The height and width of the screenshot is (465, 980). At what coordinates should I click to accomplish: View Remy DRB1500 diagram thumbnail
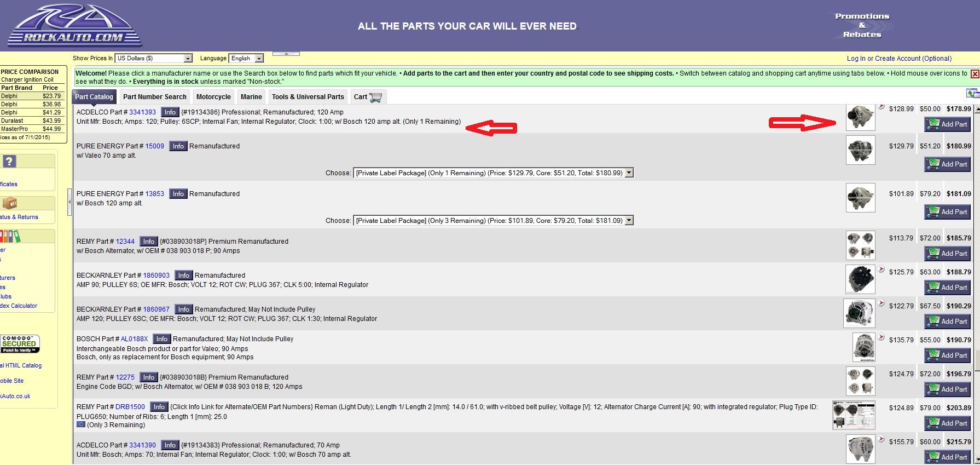[x=854, y=415]
